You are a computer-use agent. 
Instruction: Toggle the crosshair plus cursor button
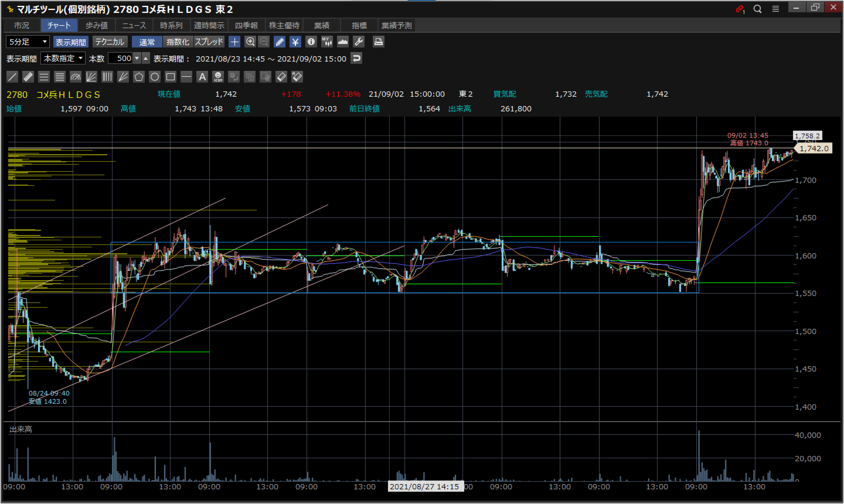tap(234, 42)
